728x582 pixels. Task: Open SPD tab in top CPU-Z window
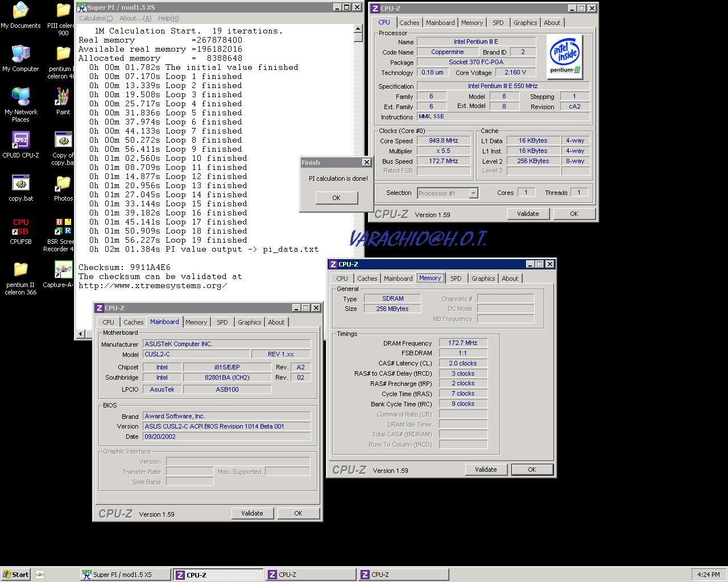(498, 23)
